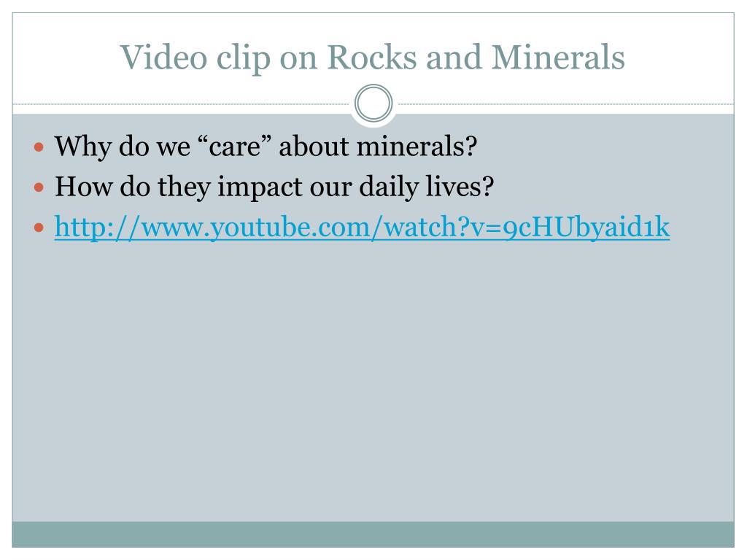Click the word "Video" in the title
747x560 pixels.
tap(164, 57)
